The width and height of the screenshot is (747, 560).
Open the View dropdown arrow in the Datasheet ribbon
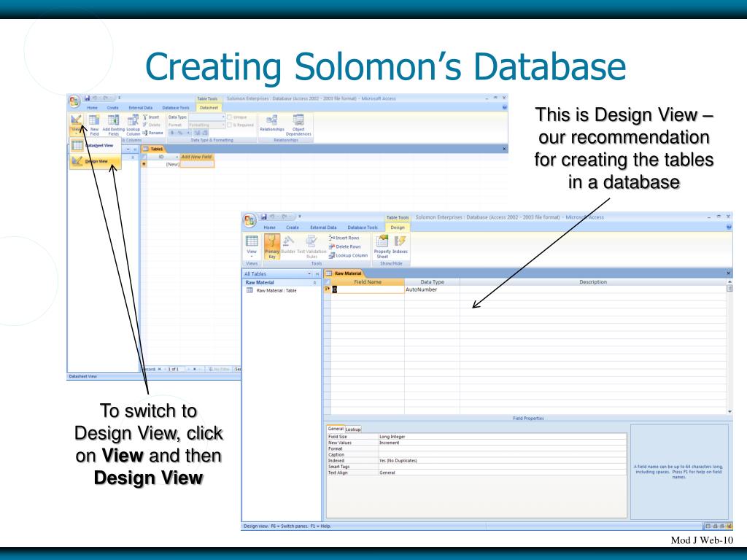pyautogui.click(x=75, y=134)
